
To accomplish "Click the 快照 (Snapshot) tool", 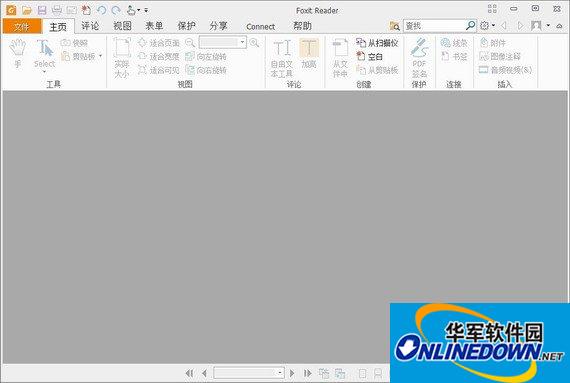I will 74,43.
